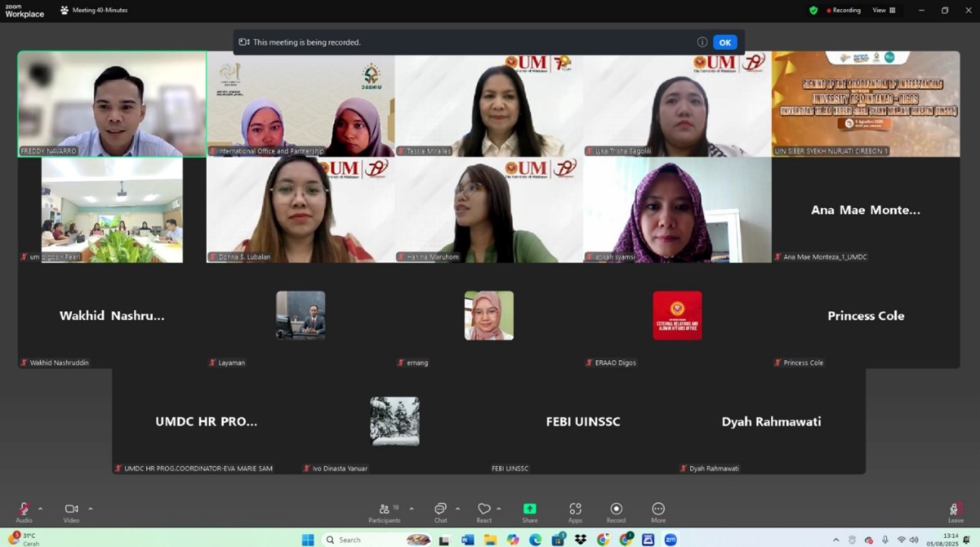980x547 pixels.
Task: Click the recording notice info icon
Action: click(702, 42)
